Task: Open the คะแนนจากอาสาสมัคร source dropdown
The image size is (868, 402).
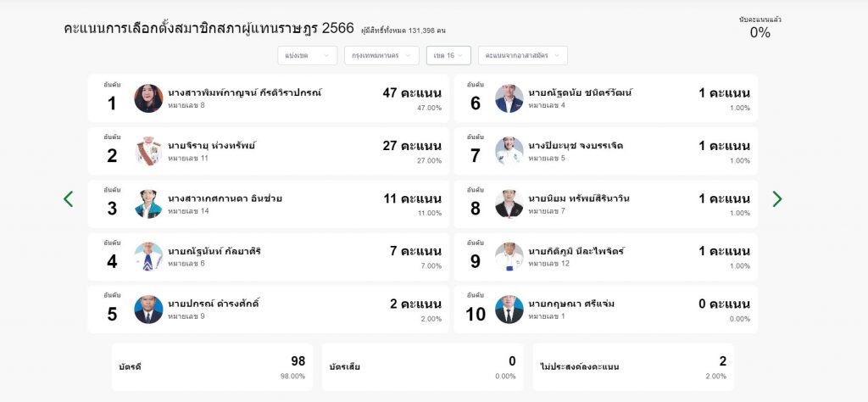Action: pos(522,55)
